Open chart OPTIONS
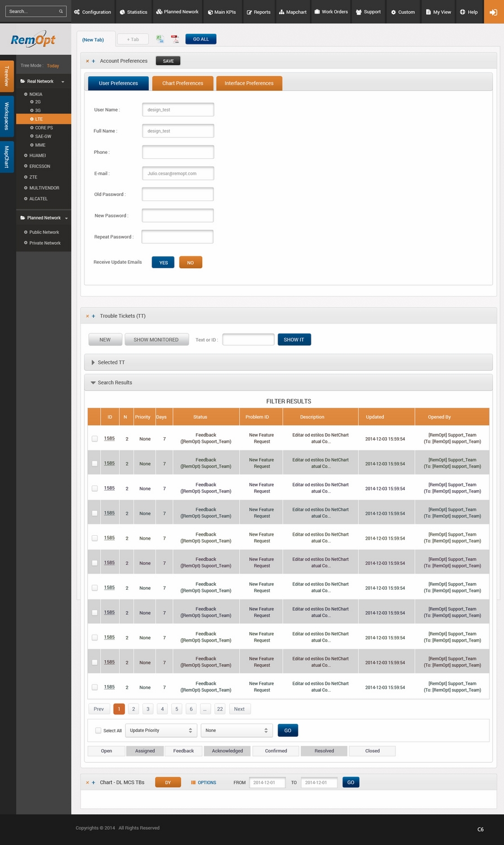Screen dimensions: 504x845 point(203,782)
